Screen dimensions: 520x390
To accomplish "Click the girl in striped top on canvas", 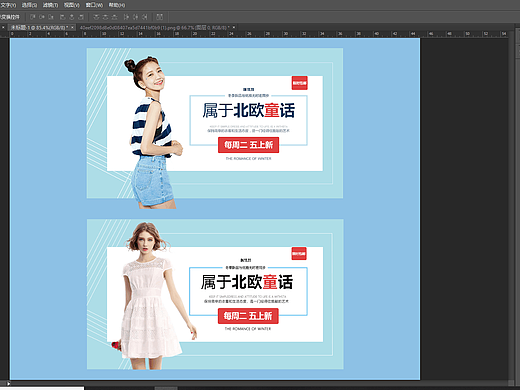I will pos(153,133).
